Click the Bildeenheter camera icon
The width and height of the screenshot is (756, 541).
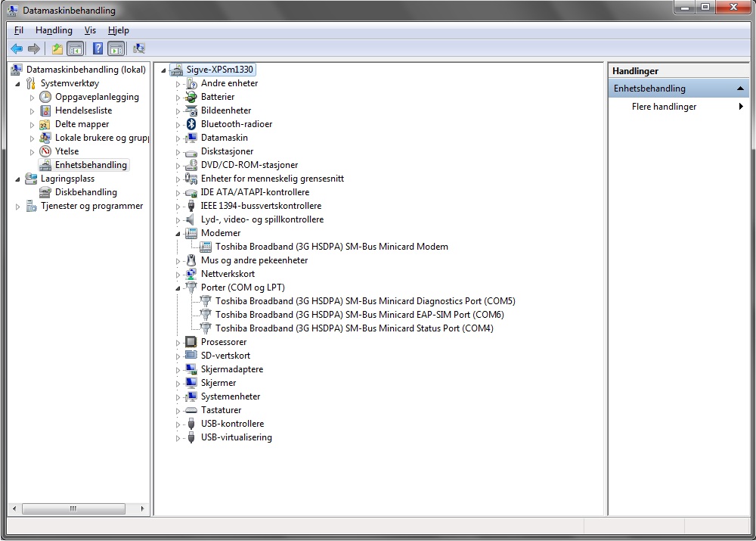pos(191,110)
